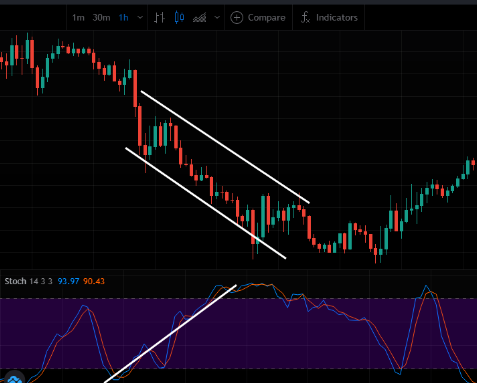Select the Stoch indicator label
The height and width of the screenshot is (383, 477).
pyautogui.click(x=15, y=281)
